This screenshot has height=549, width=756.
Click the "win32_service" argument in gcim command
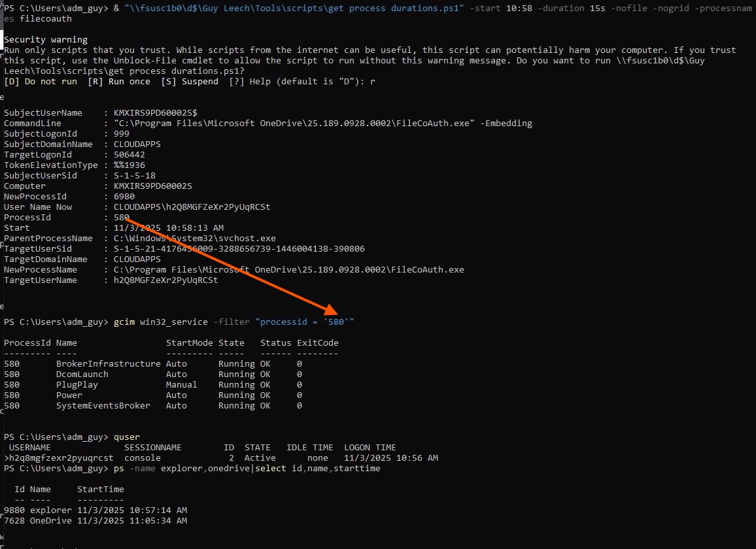point(173,322)
